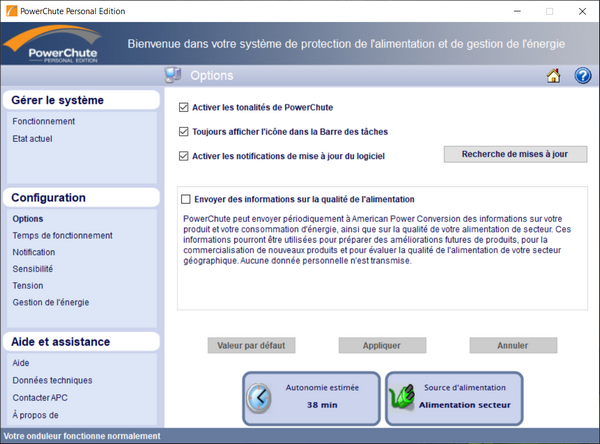600x444 pixels.
Task: Click status bar 'Votre onduleur fonctionne normalement'
Action: tap(82, 436)
